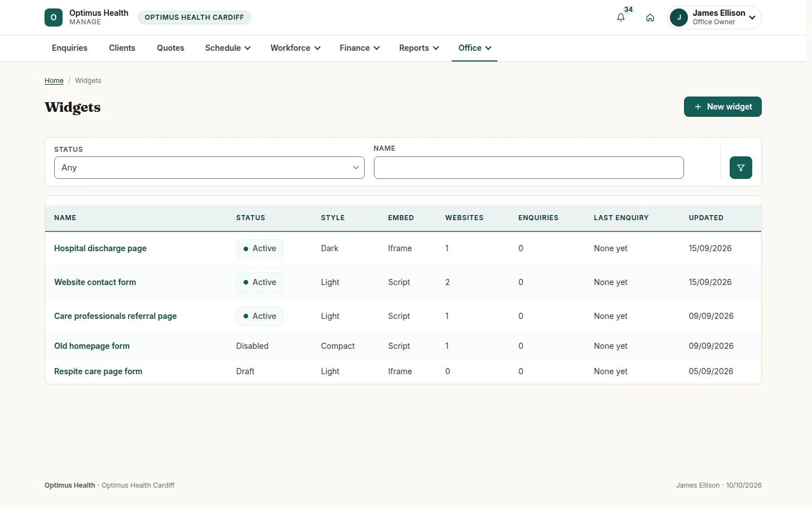Viewport: 812px width, 508px height.
Task: Expand the Reports menu
Action: [419, 48]
